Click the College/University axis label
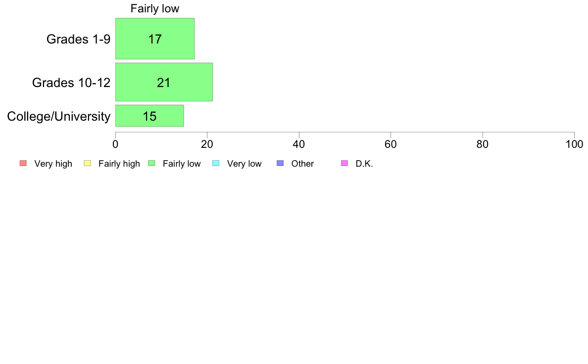 [59, 116]
